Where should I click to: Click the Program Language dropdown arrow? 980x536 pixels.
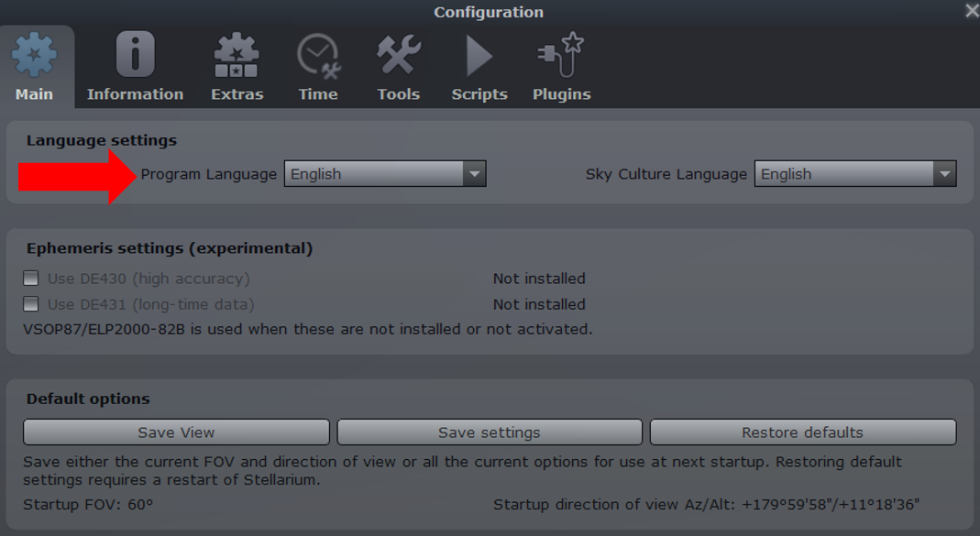(x=474, y=174)
